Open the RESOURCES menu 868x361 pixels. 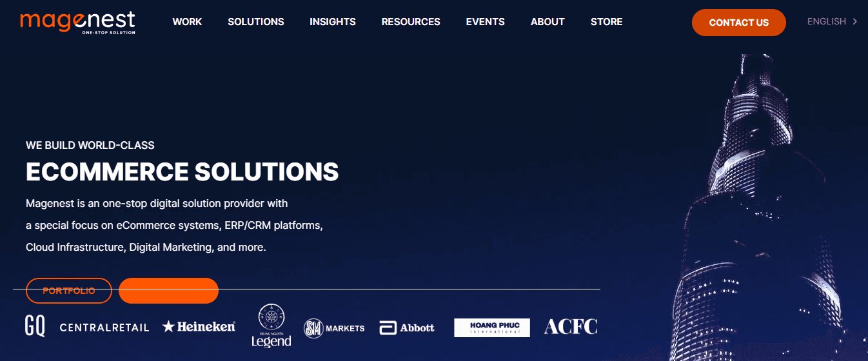pos(411,22)
